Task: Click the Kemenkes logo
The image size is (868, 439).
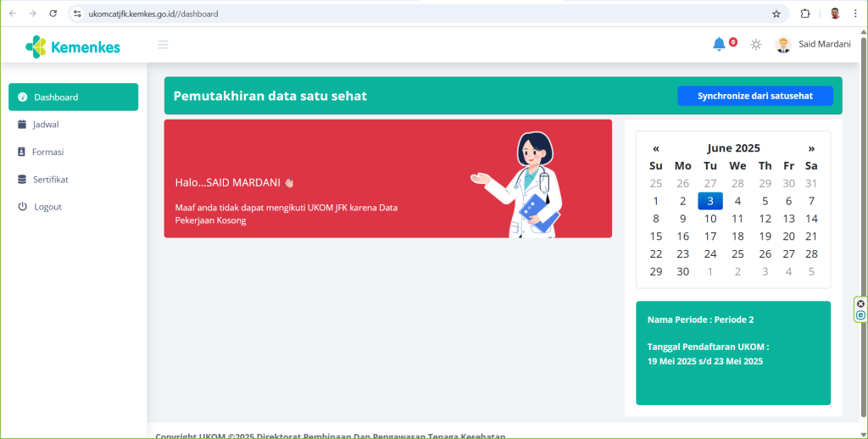Action: (73, 47)
